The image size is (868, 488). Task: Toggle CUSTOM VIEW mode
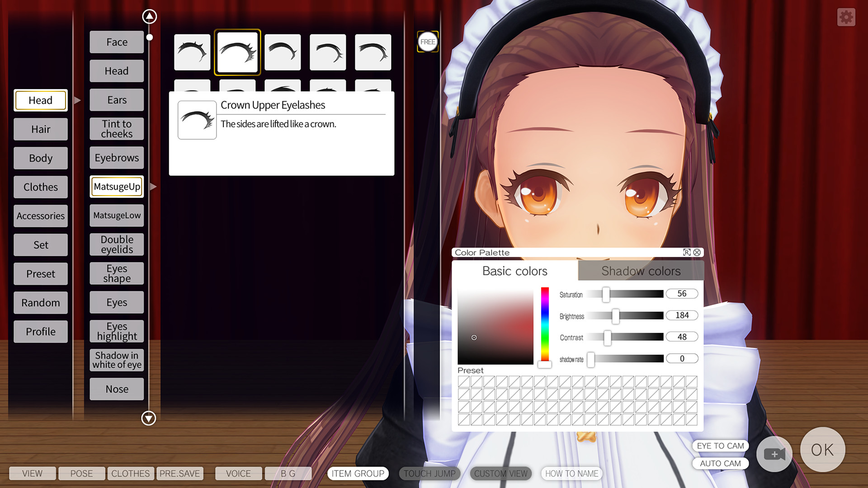click(x=500, y=474)
